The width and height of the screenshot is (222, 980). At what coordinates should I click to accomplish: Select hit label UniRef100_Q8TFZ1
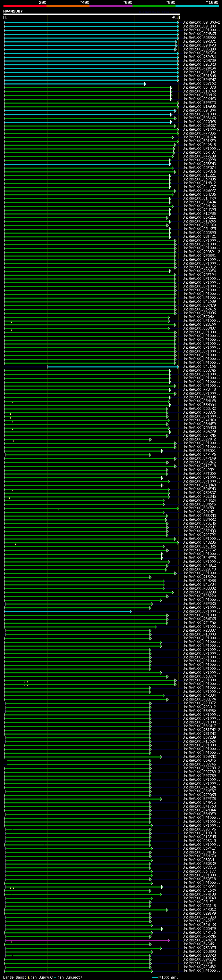tap(199, 237)
